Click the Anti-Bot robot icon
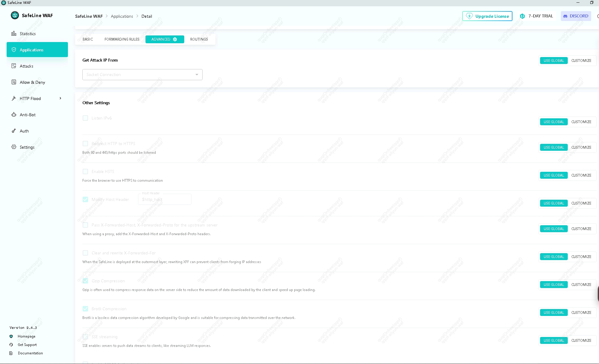The height and width of the screenshot is (364, 599). coord(14,114)
